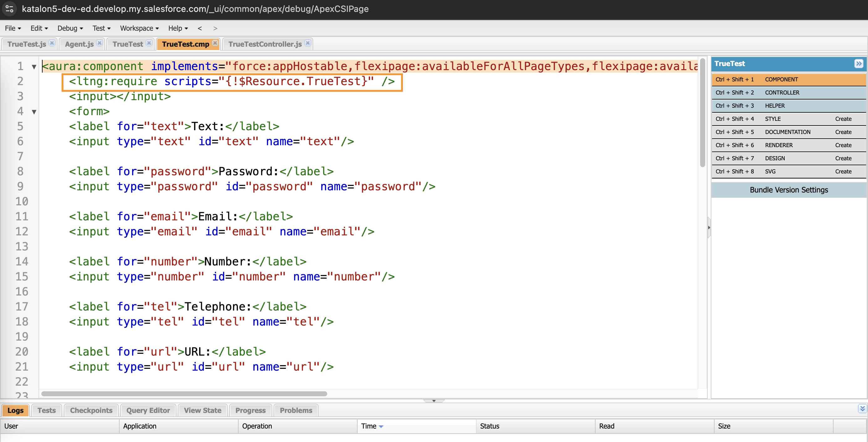
Task: Open the Test menu
Action: pyautogui.click(x=101, y=28)
